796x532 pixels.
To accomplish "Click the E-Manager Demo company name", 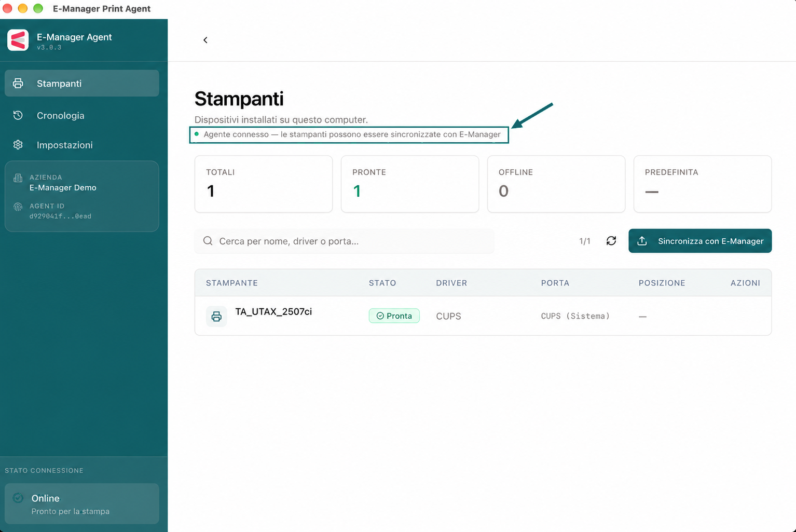I will tap(63, 187).
